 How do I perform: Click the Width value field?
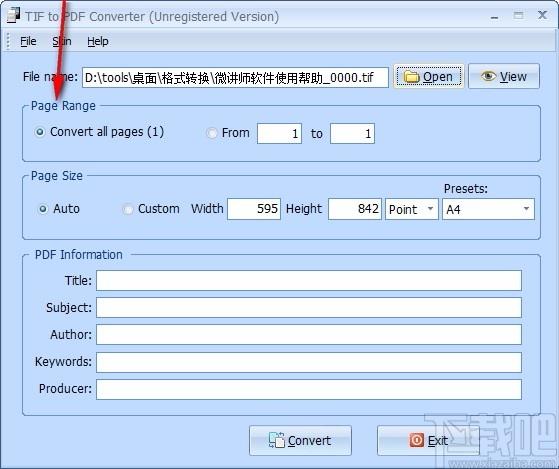(x=254, y=209)
